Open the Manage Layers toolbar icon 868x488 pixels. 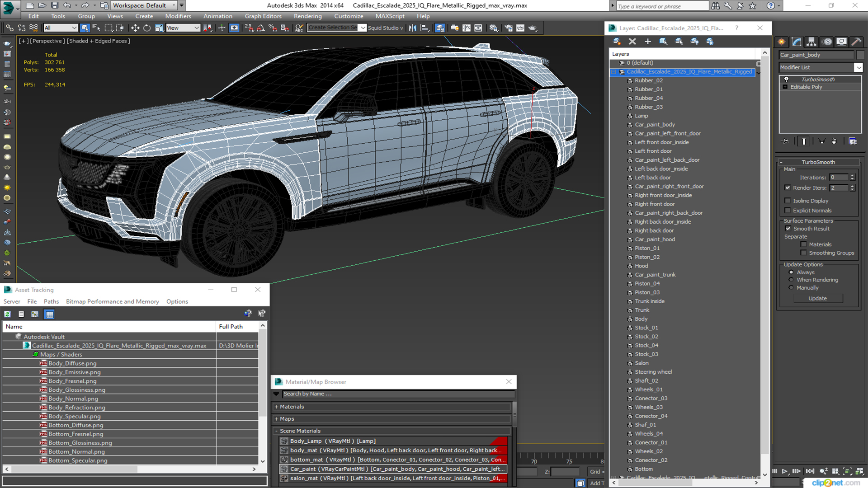coord(440,28)
